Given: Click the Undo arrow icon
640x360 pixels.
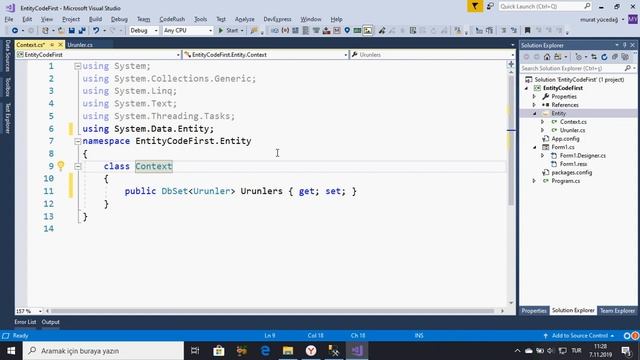Looking at the screenshot, I should pyautogui.click(x=96, y=31).
